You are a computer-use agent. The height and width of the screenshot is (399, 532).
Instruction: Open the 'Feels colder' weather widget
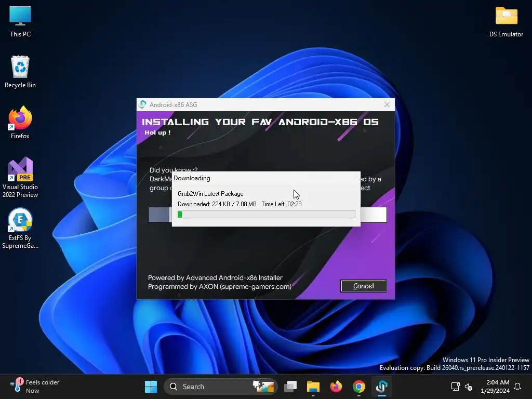click(35, 387)
